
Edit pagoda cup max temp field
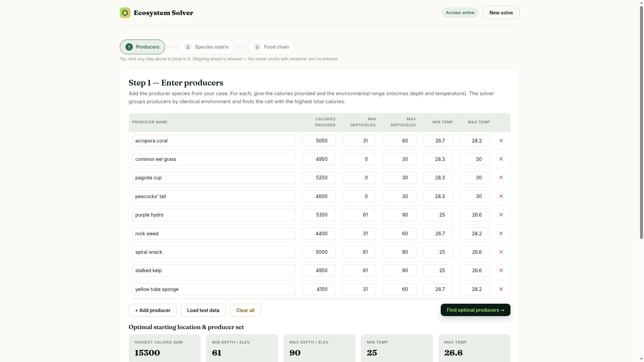click(475, 178)
